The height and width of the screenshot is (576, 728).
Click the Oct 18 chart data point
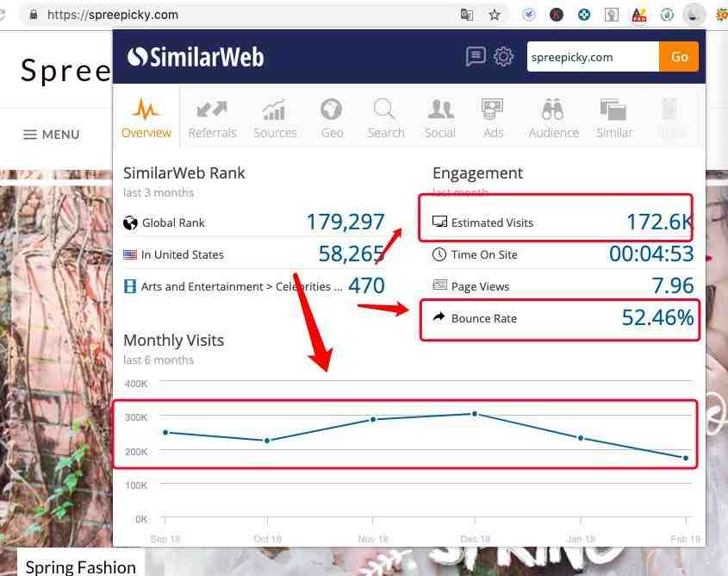click(267, 441)
